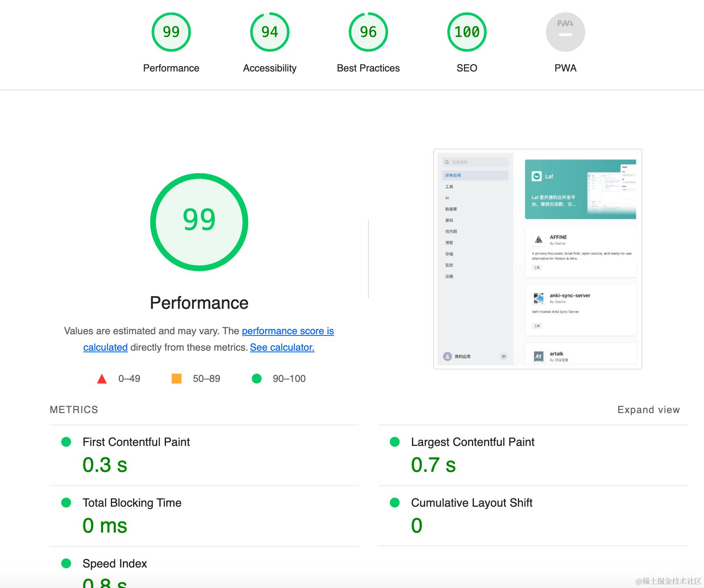This screenshot has width=704, height=588.
Task: Click the "Total Blocking Time" metric label
Action: pyautogui.click(x=132, y=503)
